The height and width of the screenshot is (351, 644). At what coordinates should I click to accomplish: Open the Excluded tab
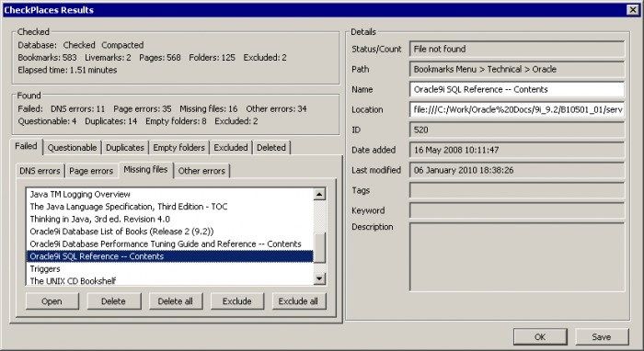point(231,148)
